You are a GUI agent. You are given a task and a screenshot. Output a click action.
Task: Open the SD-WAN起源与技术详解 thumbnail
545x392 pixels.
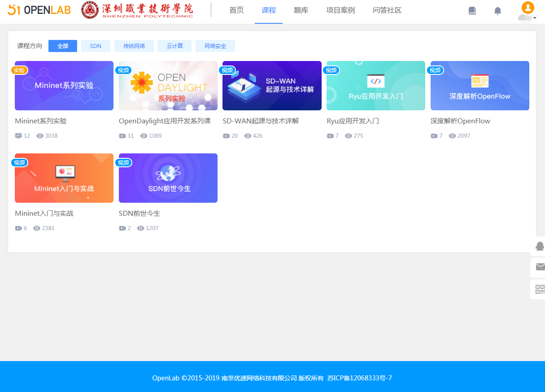pyautogui.click(x=272, y=86)
